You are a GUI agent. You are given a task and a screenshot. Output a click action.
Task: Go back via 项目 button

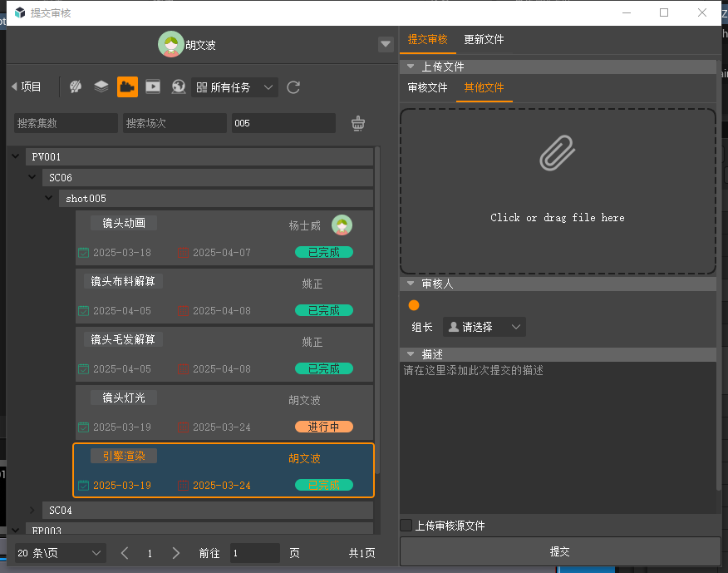tap(27, 86)
